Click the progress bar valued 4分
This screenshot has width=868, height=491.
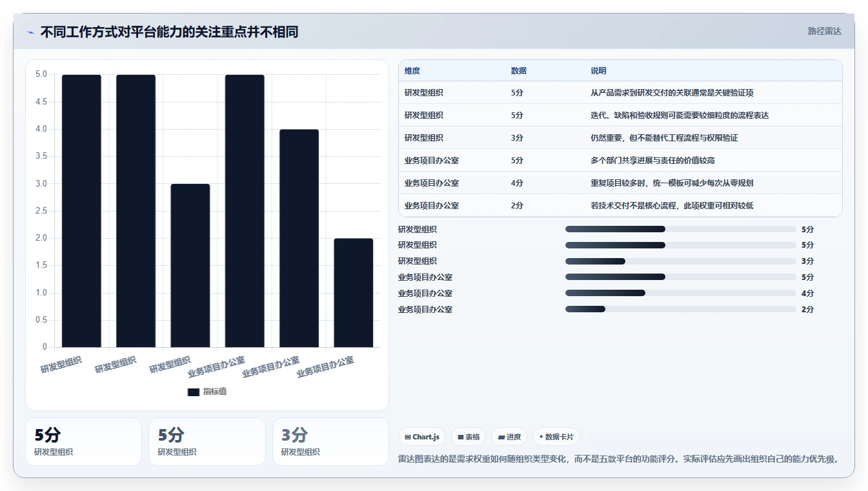pyautogui.click(x=681, y=293)
